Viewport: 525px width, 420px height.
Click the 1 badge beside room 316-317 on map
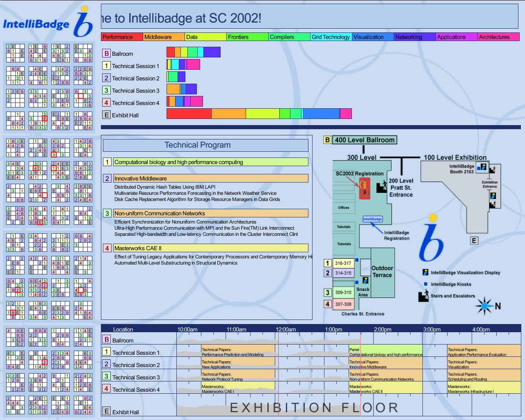coord(327,263)
